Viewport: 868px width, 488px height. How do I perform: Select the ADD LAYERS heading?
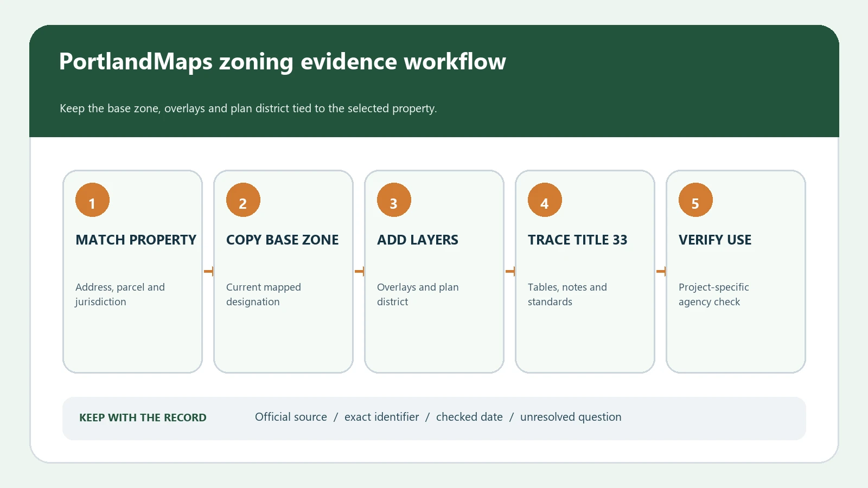click(418, 240)
